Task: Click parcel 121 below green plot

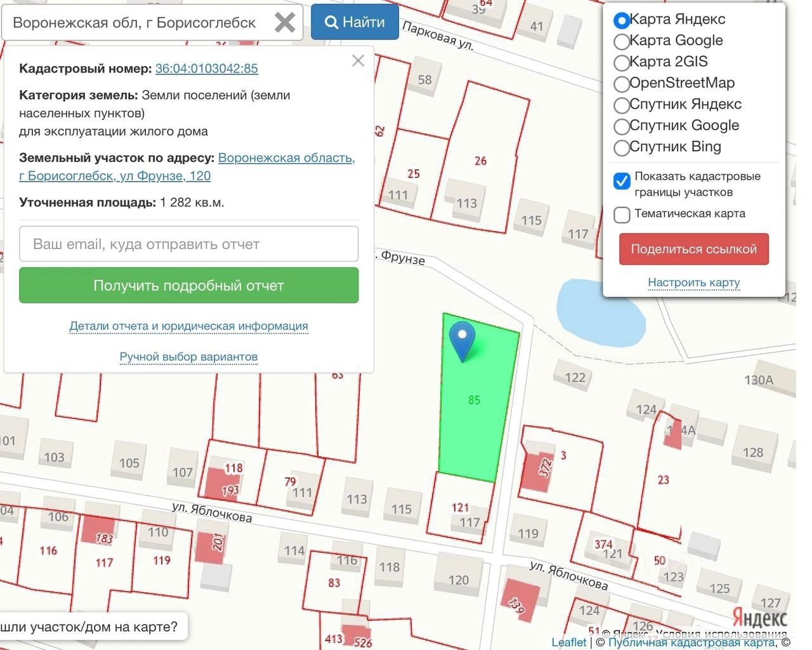Action: click(461, 508)
